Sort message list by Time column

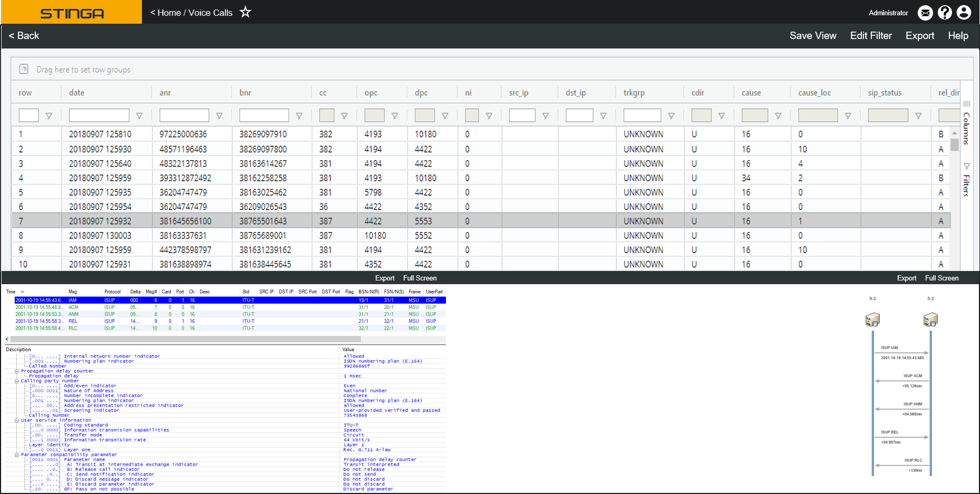(11, 292)
